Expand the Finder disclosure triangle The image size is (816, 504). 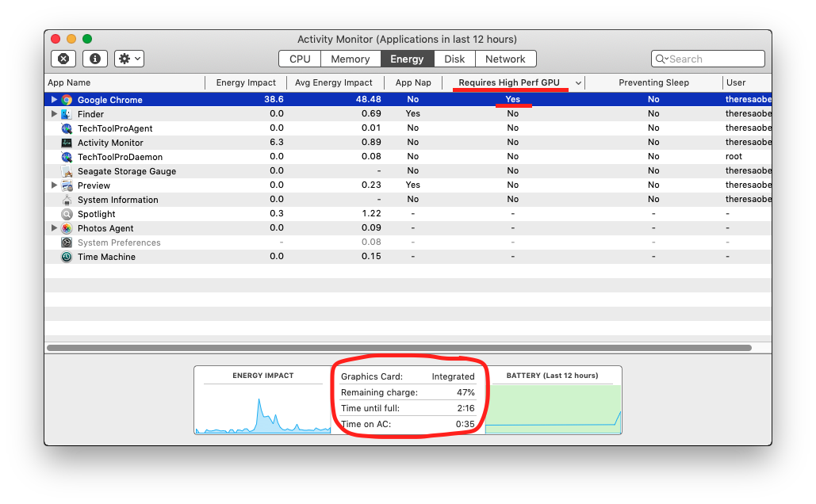[x=54, y=113]
